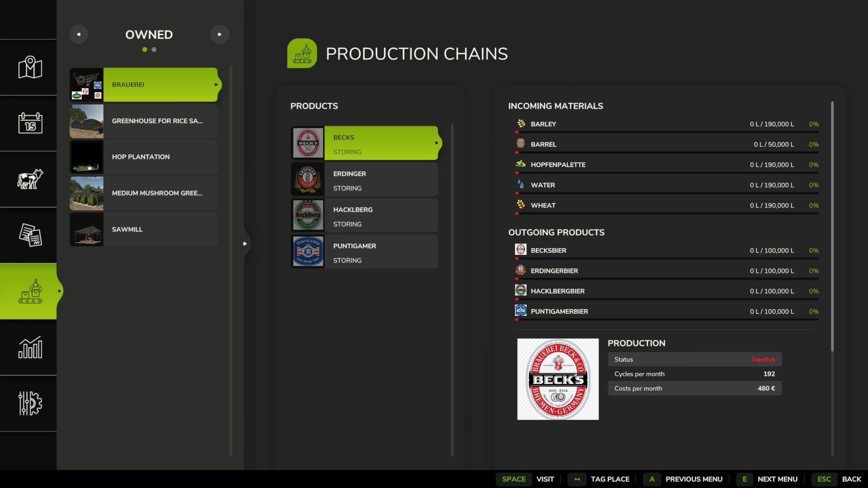
Task: Select the production chains factory icon
Action: click(30, 291)
